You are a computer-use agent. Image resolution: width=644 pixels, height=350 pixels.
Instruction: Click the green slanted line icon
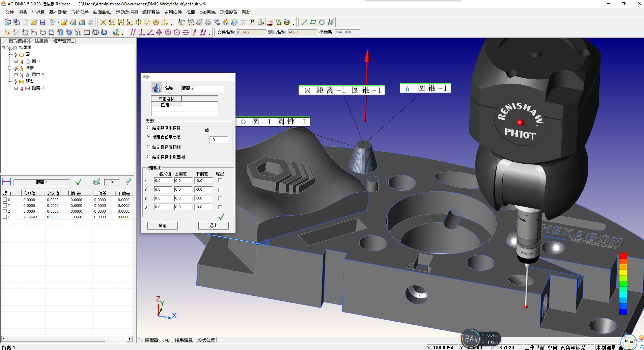pos(304,22)
